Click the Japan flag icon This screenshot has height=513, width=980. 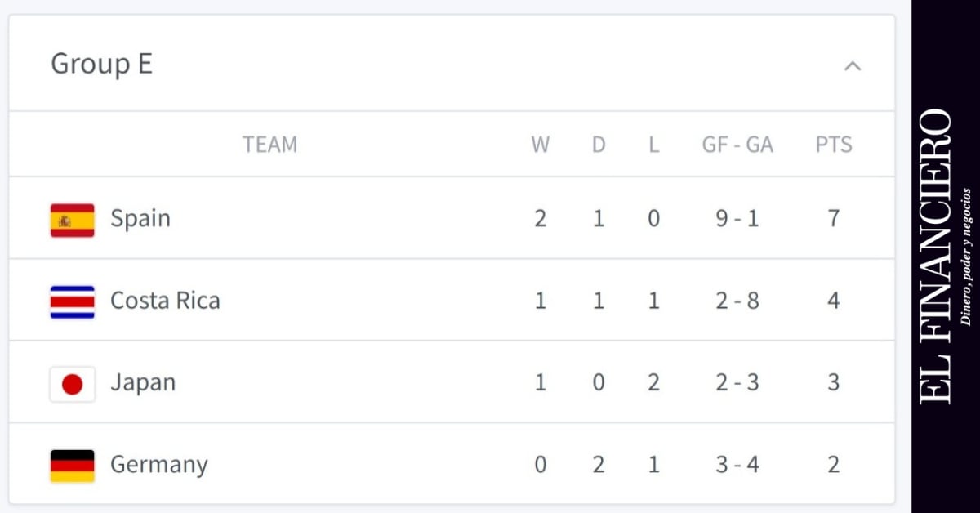(72, 384)
